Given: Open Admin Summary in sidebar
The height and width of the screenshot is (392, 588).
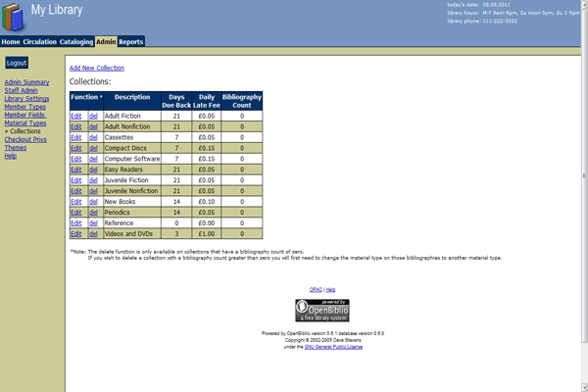Looking at the screenshot, I should pyautogui.click(x=26, y=82).
